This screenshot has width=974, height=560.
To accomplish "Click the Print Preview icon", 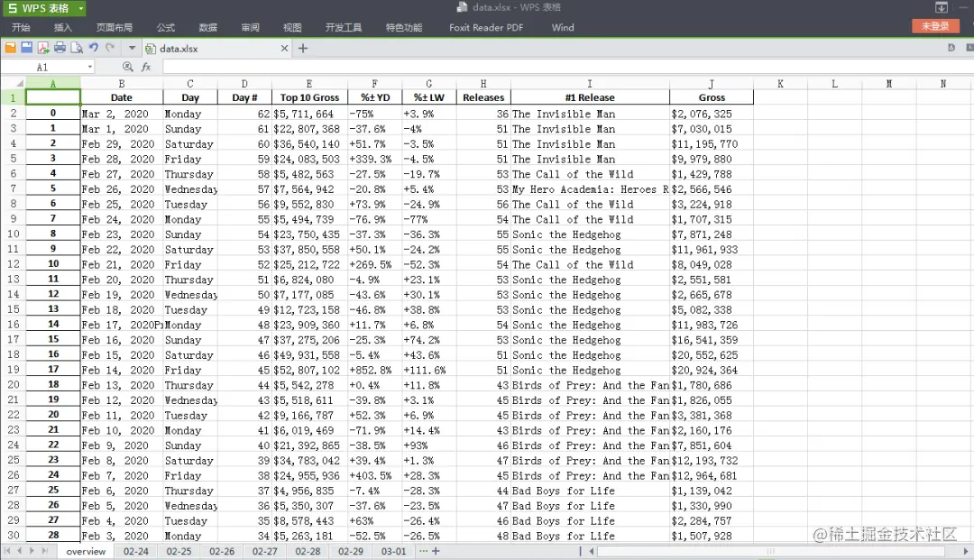I will pos(77,48).
